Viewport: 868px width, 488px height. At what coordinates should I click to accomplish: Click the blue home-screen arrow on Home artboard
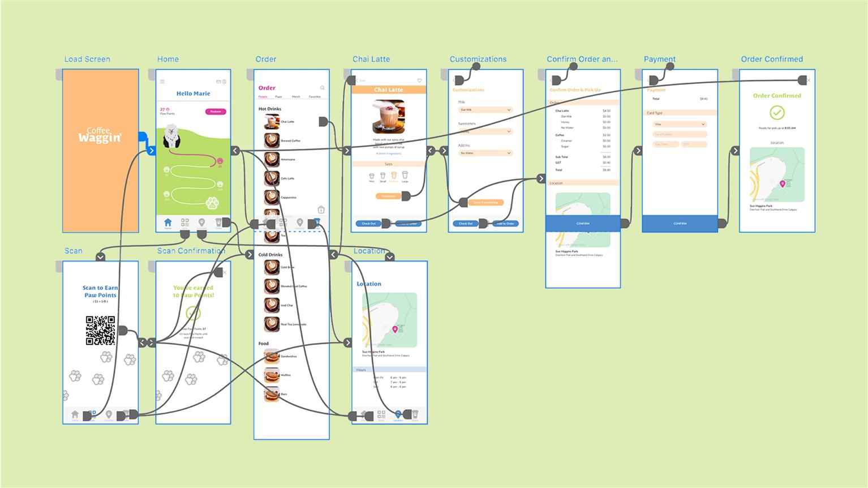pyautogui.click(x=151, y=151)
